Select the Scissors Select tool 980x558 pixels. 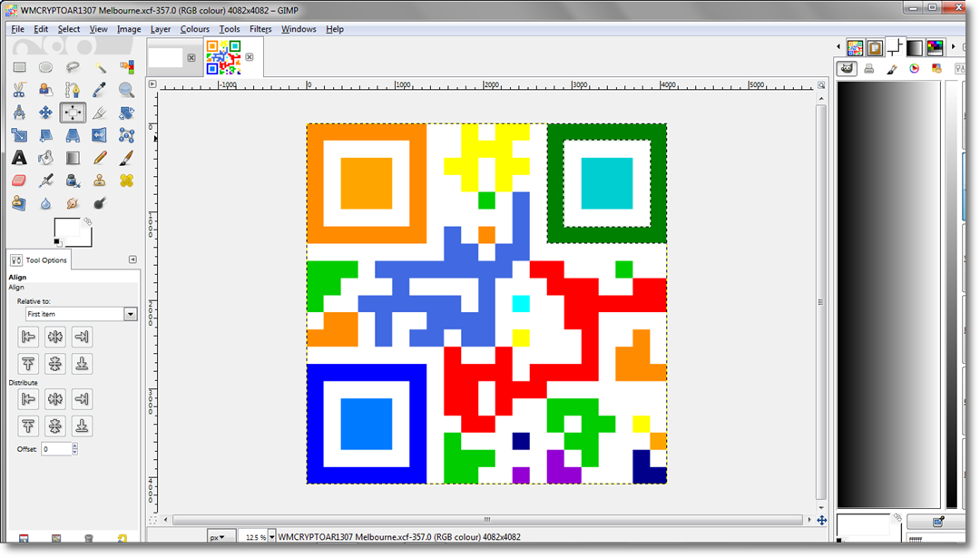19,90
